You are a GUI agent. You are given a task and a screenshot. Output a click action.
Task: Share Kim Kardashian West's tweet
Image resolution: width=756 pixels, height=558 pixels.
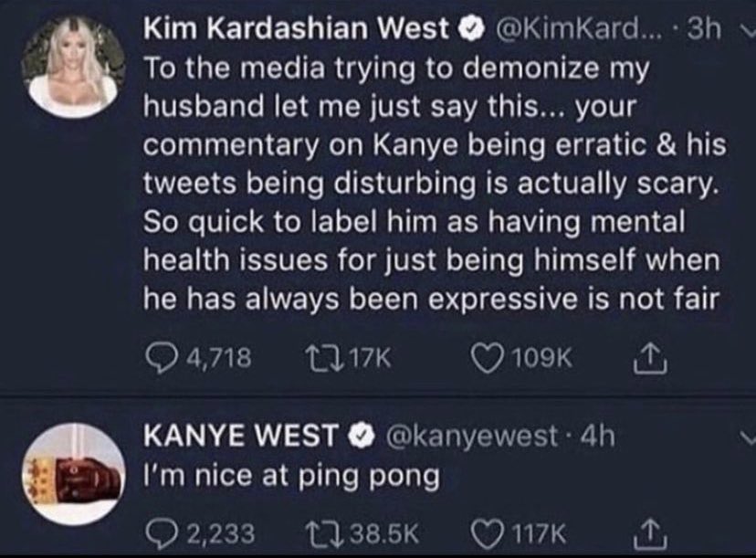pyautogui.click(x=650, y=360)
